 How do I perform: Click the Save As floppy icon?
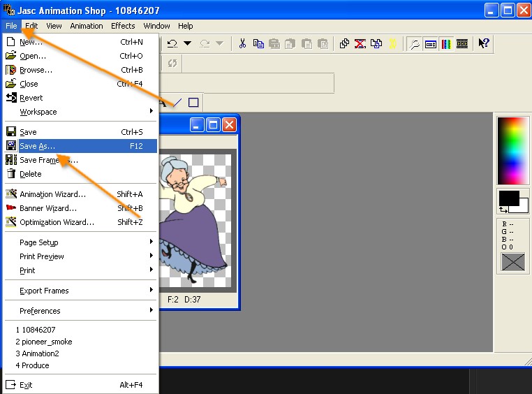coord(11,145)
